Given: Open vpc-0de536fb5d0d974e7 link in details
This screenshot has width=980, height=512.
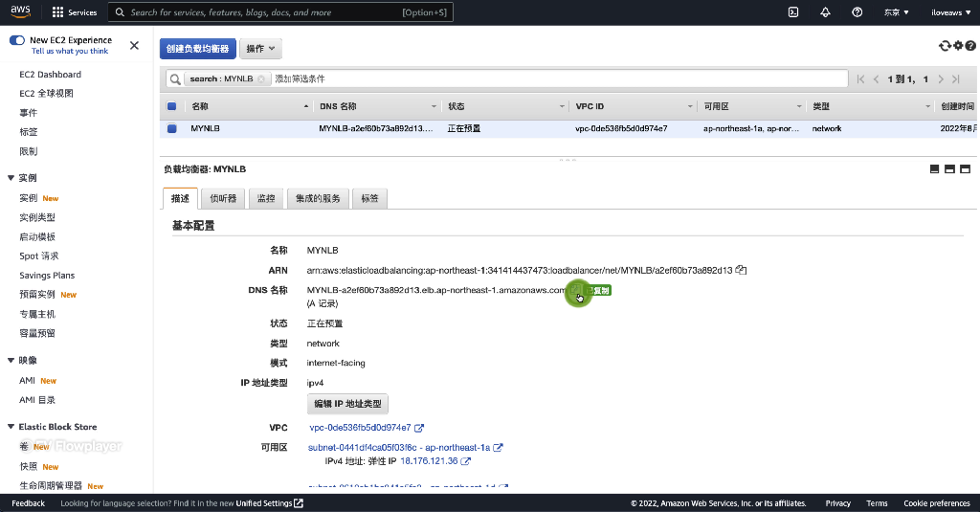Looking at the screenshot, I should pos(360,428).
